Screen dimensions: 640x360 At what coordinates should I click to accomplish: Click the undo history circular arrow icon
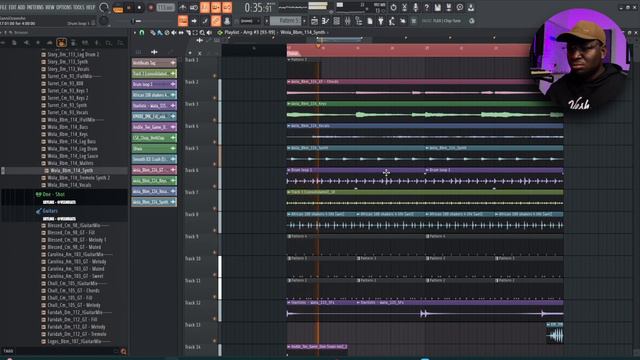pos(393,8)
